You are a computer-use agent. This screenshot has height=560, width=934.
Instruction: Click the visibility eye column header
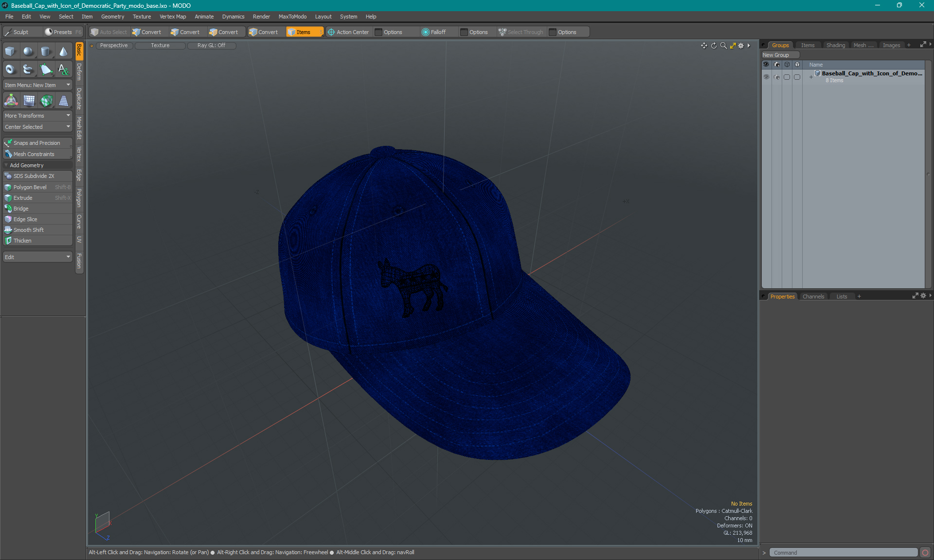[766, 64]
